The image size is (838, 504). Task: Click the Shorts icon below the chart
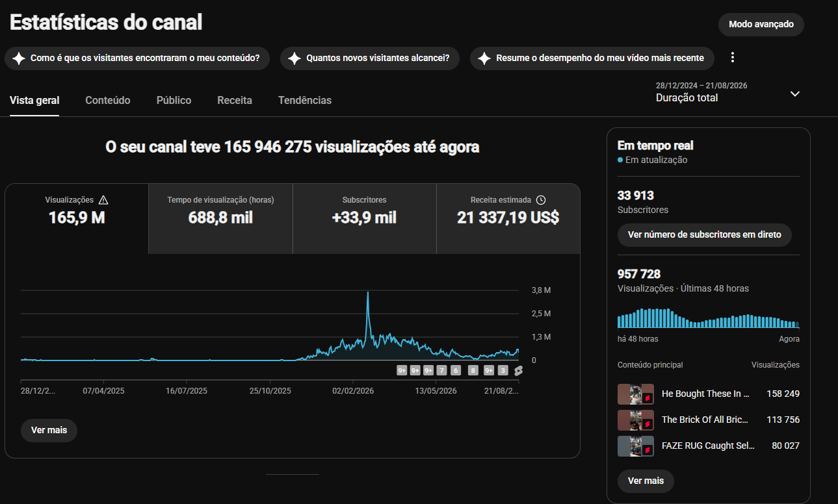coord(518,371)
